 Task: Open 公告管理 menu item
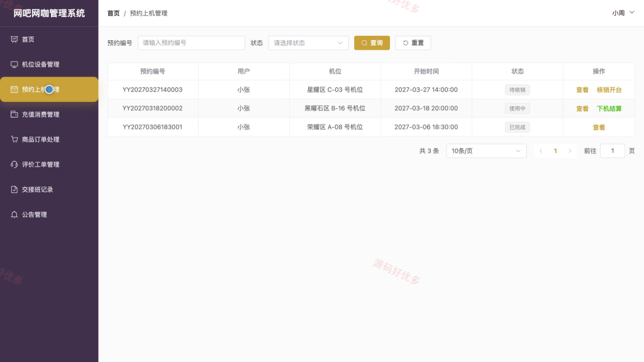[x=49, y=215]
